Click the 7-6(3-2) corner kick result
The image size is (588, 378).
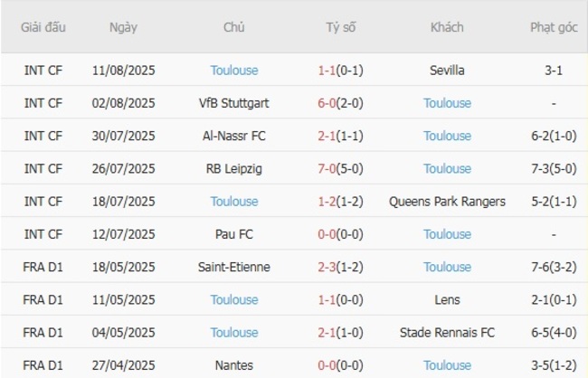(x=554, y=267)
